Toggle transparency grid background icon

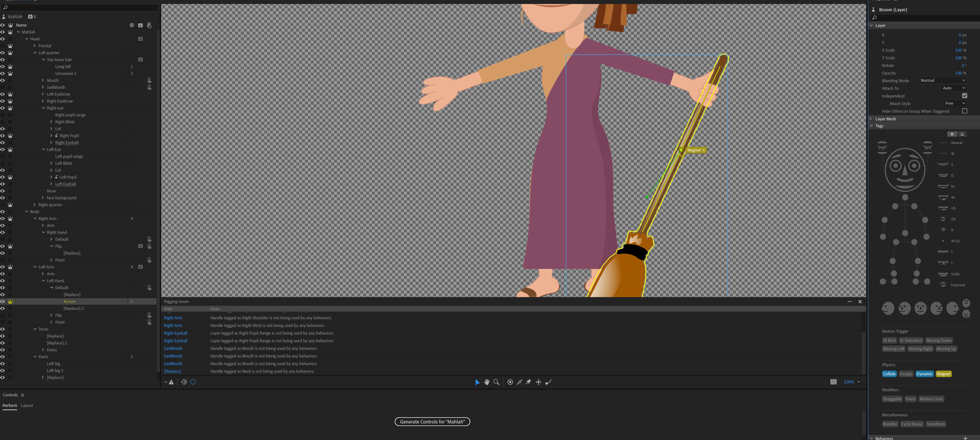833,382
